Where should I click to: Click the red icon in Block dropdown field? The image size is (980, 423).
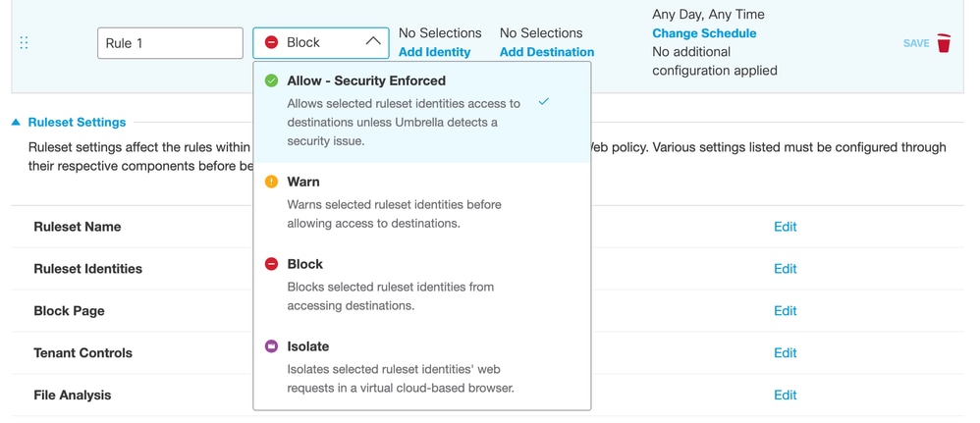(x=272, y=43)
